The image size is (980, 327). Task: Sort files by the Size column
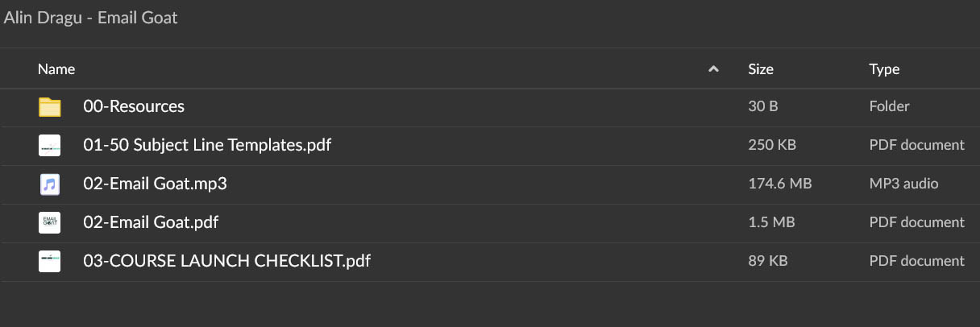pyautogui.click(x=761, y=69)
